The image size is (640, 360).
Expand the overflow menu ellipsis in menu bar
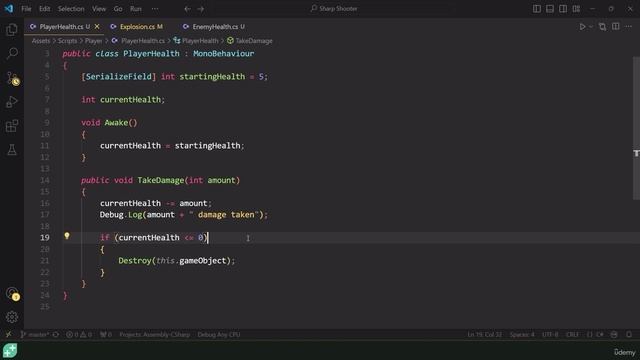tap(155, 9)
